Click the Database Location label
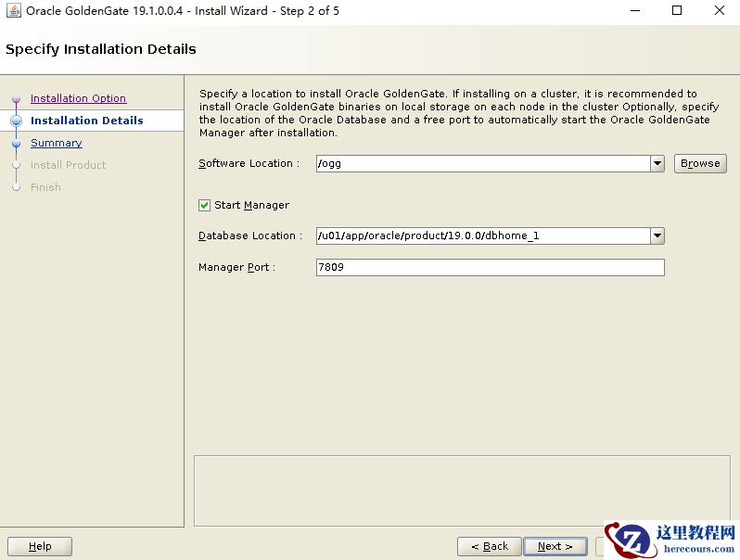Viewport: 740px width, 560px height. (x=250, y=235)
